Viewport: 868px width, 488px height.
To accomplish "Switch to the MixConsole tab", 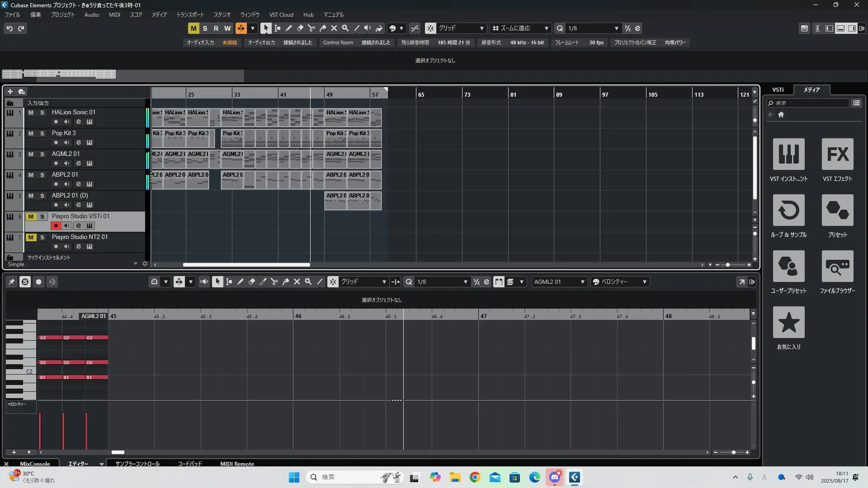I will coord(35,464).
